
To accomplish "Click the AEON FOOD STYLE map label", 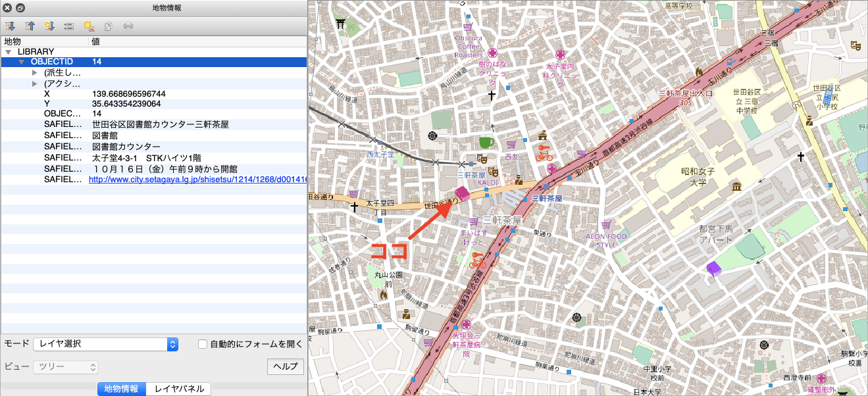I will [606, 240].
